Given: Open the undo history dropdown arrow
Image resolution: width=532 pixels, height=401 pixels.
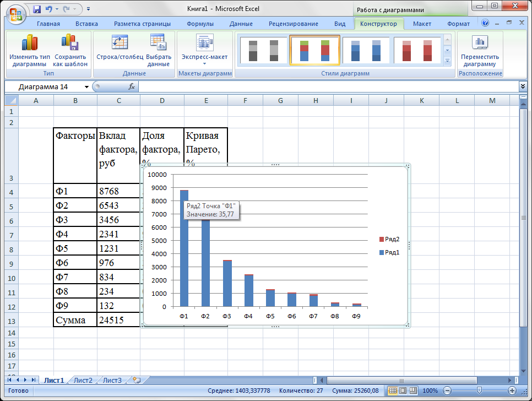Looking at the screenshot, I should 57,9.
